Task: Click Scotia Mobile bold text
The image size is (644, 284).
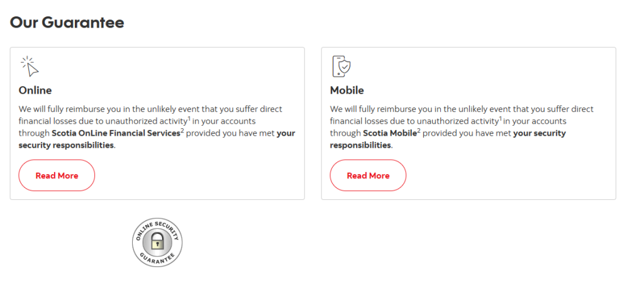Action: (390, 133)
